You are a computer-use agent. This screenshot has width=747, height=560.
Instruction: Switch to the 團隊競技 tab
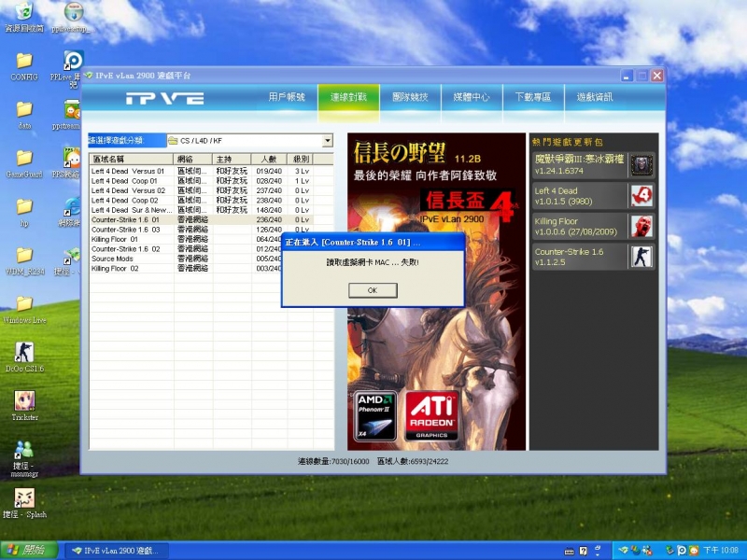pos(410,97)
